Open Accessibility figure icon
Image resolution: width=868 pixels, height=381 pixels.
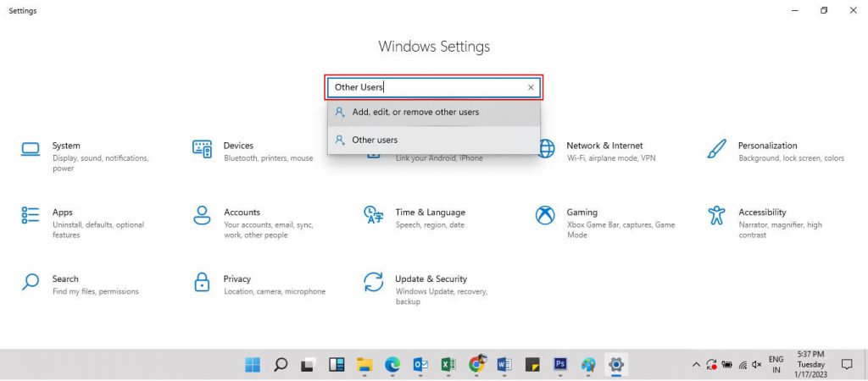[x=717, y=215]
